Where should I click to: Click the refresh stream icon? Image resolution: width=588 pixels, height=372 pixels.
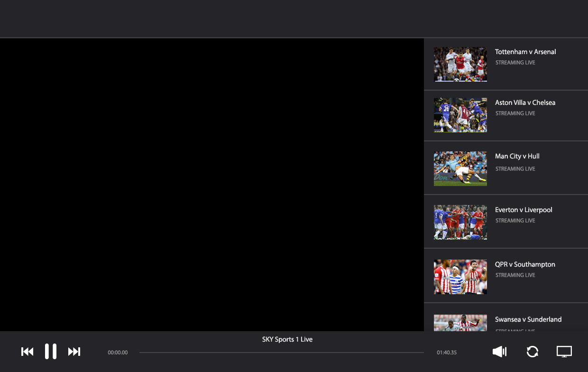click(x=533, y=352)
